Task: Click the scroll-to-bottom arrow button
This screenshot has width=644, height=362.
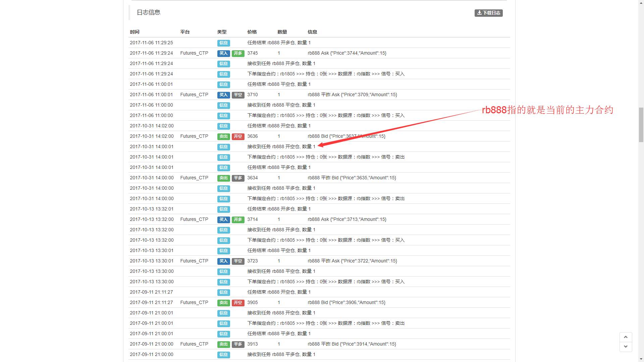Action: point(626,347)
